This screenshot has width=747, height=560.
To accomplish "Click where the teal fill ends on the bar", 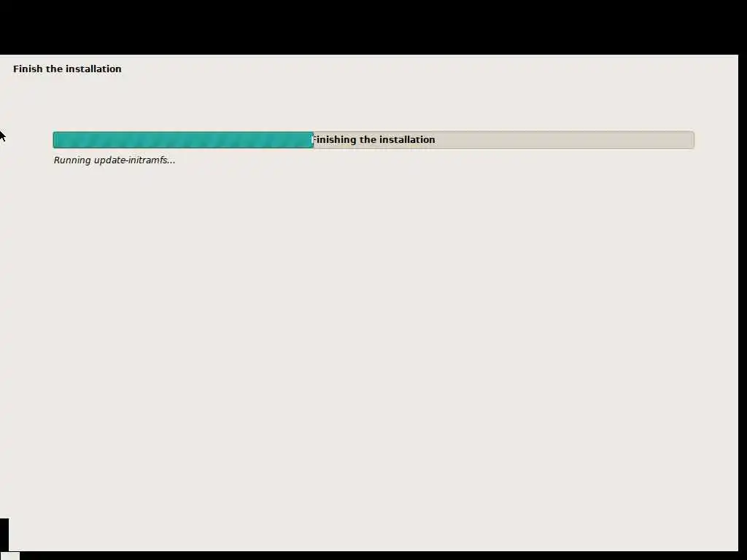I will 313,140.
